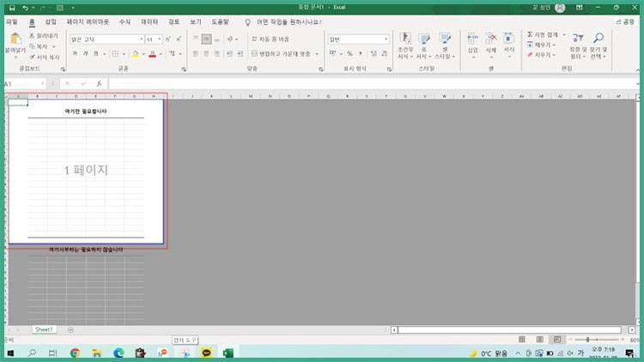This screenshot has height=362, width=644.
Task: Click the Share (공유) button
Action: click(x=625, y=21)
